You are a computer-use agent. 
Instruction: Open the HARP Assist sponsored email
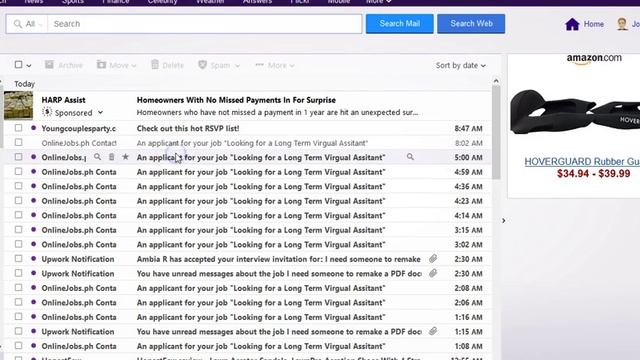(247, 106)
